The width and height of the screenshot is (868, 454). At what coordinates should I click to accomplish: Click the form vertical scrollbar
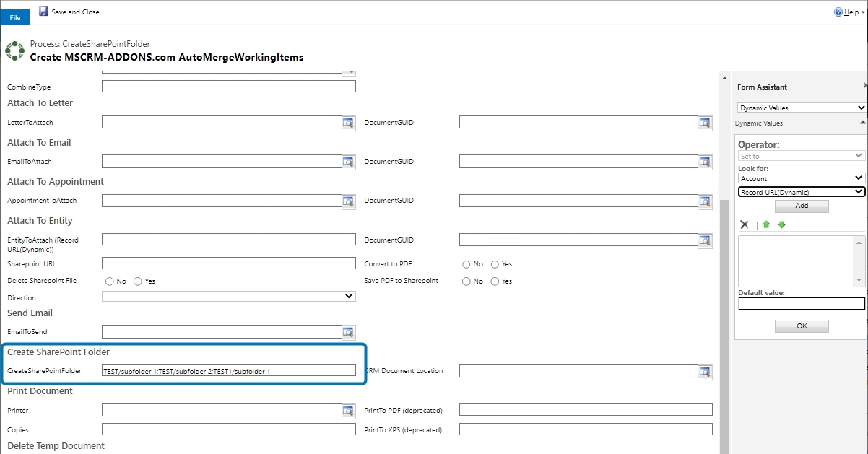point(724,325)
